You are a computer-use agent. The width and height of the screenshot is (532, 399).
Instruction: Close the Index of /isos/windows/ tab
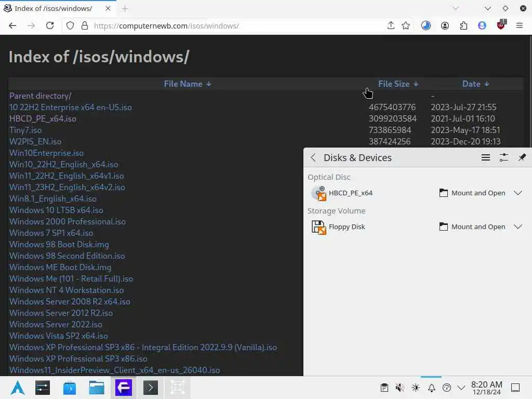click(108, 8)
